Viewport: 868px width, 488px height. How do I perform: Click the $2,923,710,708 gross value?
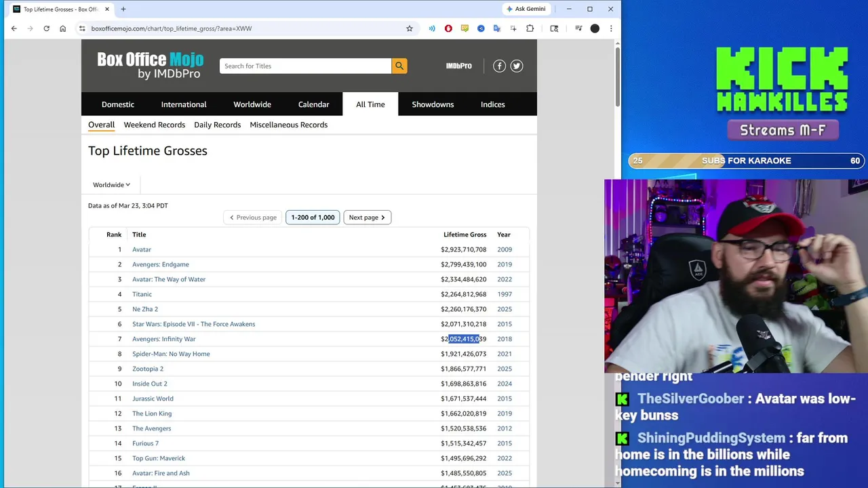tap(463, 249)
